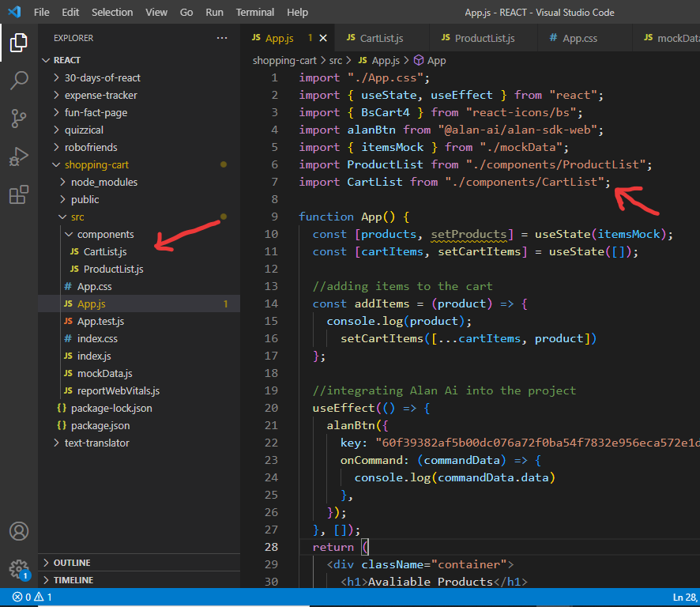Open the View menu
Image resolution: width=700 pixels, height=607 pixels.
[x=156, y=12]
